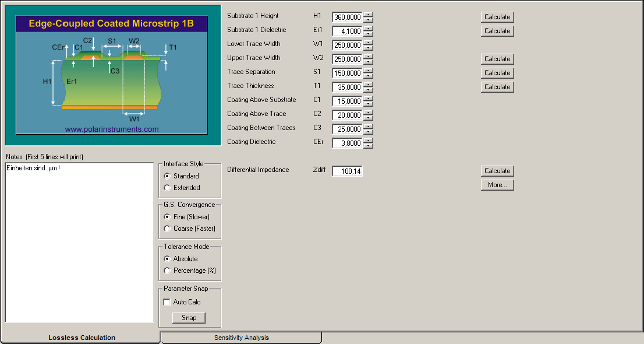Focus the C2 value field 20,0000
This screenshot has width=644, height=344.
[348, 115]
